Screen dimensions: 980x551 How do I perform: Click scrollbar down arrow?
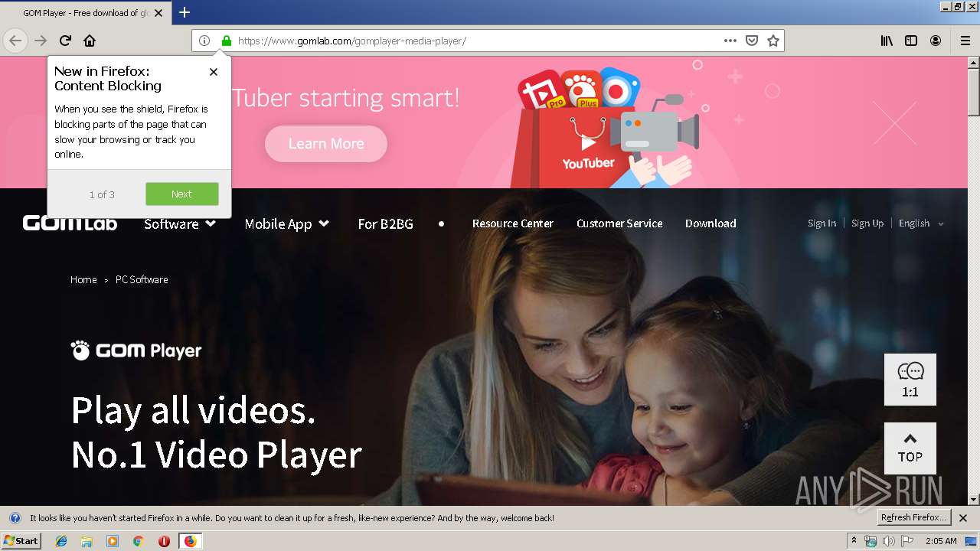pyautogui.click(x=973, y=499)
